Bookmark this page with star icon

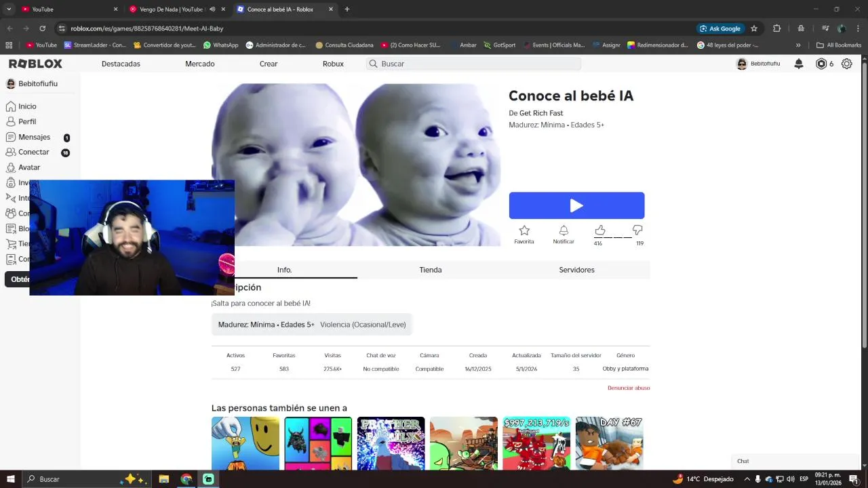point(754,28)
